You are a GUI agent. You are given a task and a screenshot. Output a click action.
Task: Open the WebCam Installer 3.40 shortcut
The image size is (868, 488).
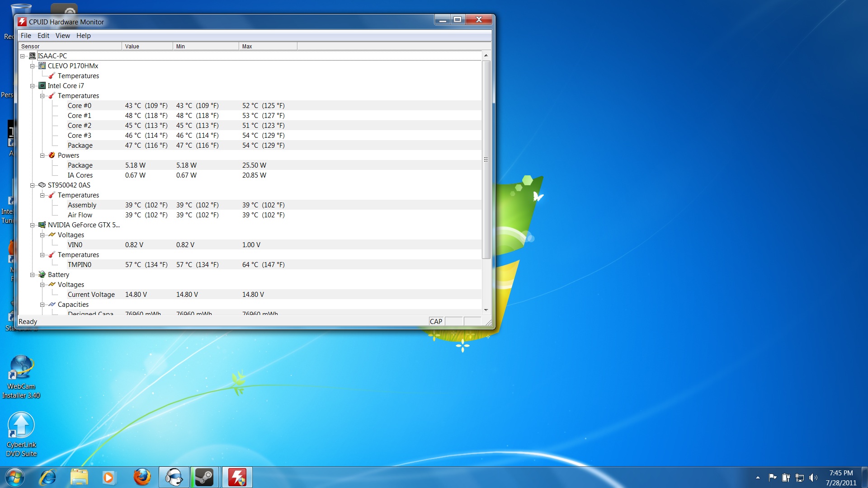[x=21, y=377]
